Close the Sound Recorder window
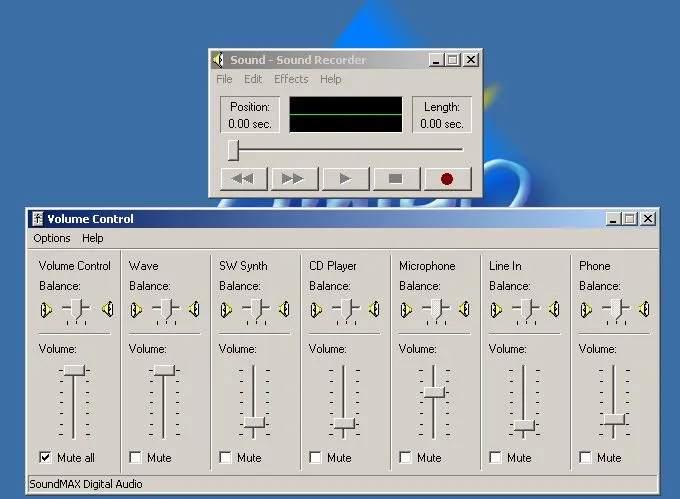Viewport: 680px width, 499px height. click(471, 60)
